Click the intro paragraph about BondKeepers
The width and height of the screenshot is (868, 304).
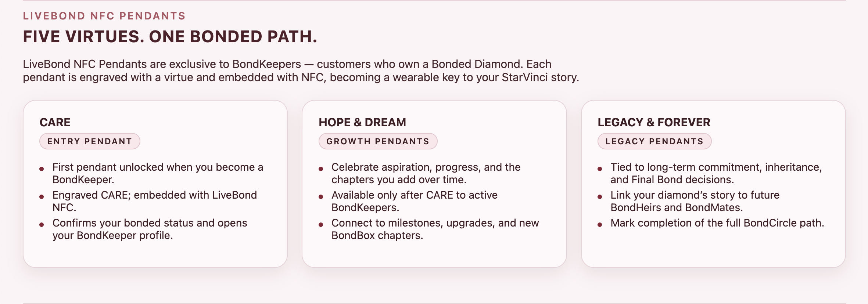(x=301, y=70)
